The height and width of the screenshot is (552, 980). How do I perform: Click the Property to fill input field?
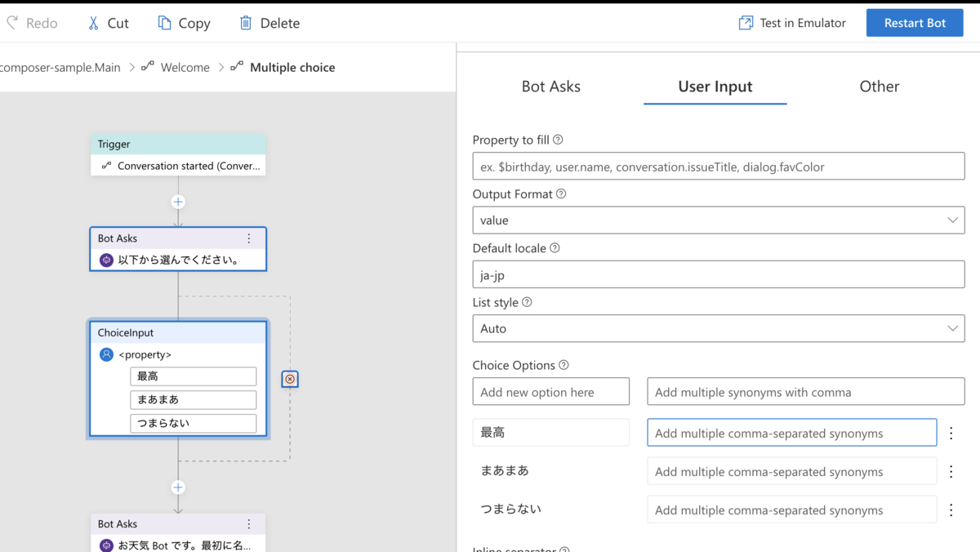[x=718, y=167]
